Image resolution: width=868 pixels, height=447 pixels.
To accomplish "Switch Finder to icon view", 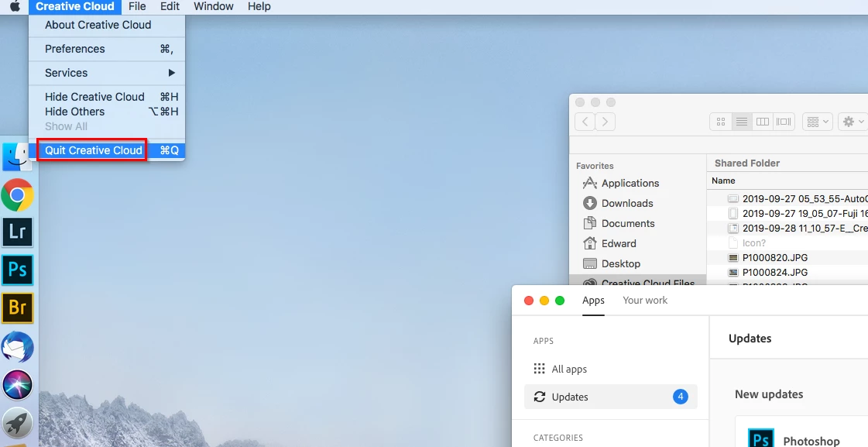I will click(x=721, y=122).
